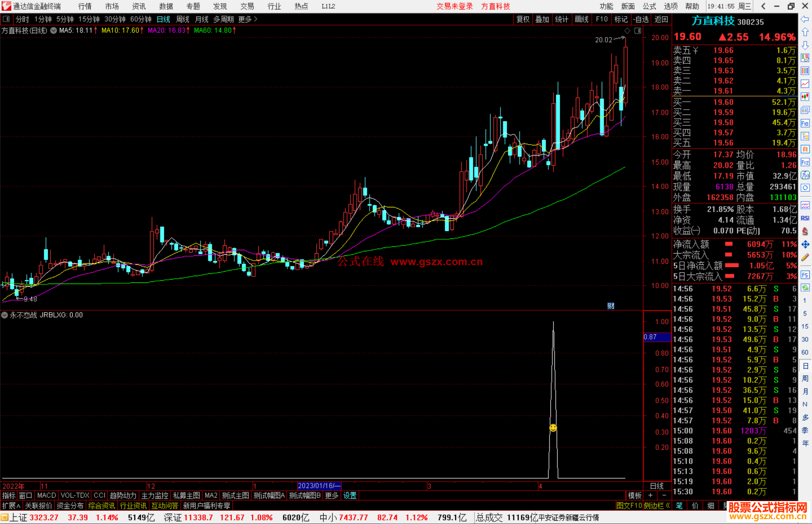
Task: Toggle the panel icon left of 分时
Action: pos(6,19)
